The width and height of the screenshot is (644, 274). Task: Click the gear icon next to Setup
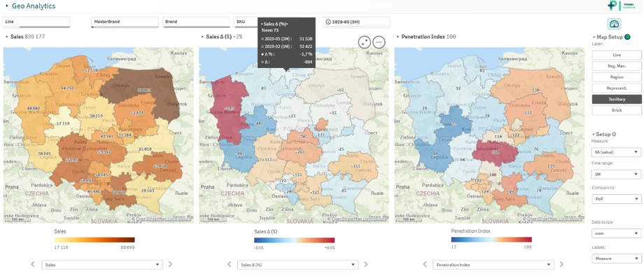[x=614, y=134]
